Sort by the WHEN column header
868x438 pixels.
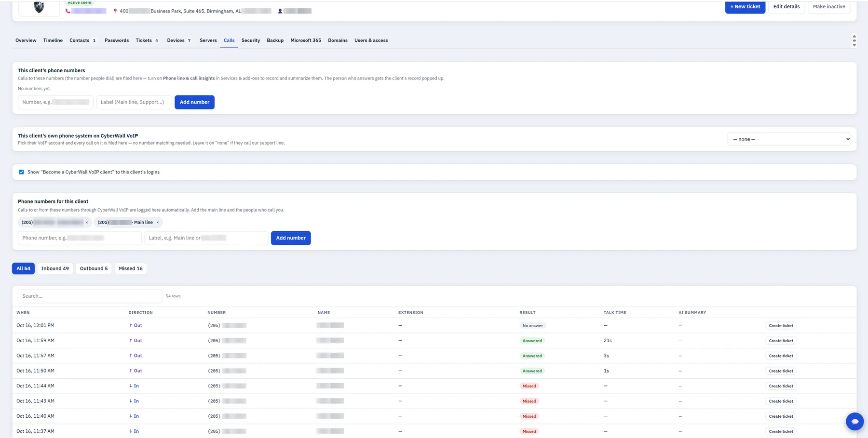click(x=23, y=313)
